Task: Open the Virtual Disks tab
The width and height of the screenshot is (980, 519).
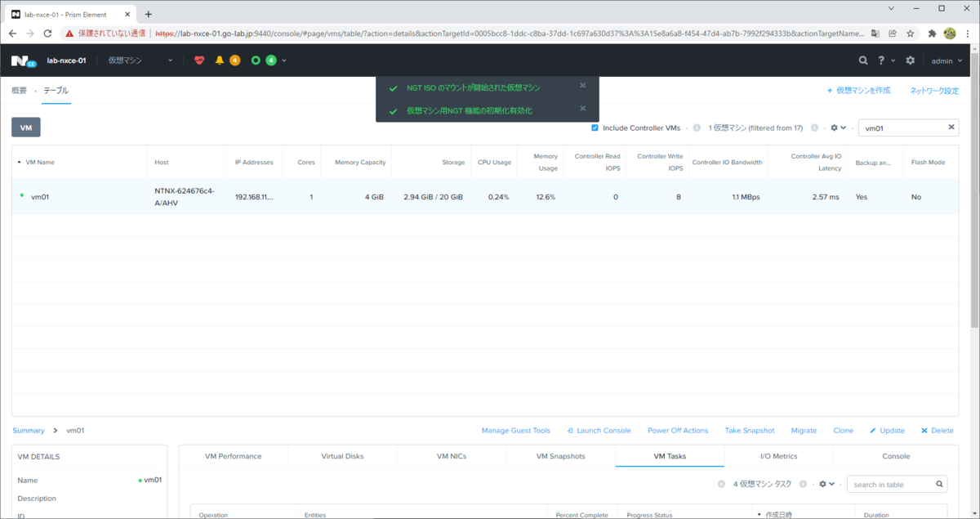Action: click(342, 456)
